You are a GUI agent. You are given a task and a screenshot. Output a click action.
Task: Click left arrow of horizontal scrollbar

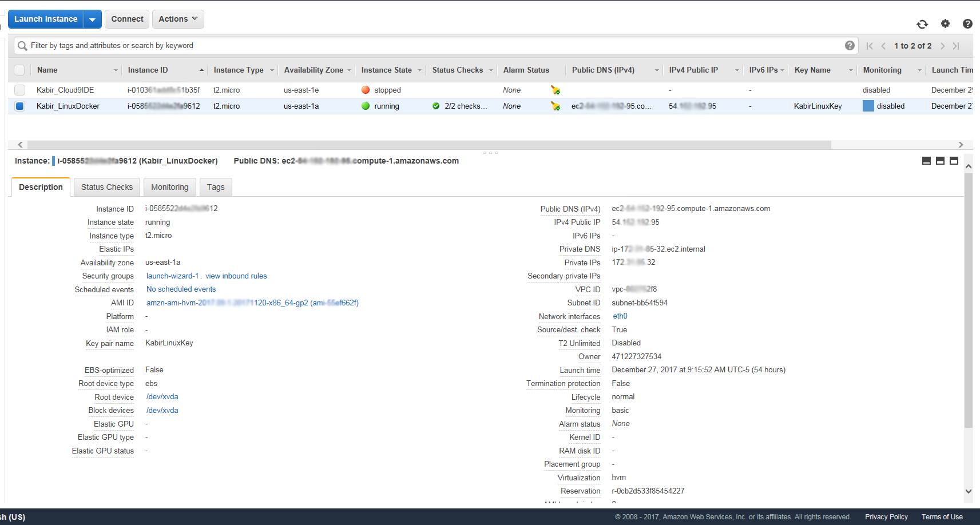[x=21, y=145]
